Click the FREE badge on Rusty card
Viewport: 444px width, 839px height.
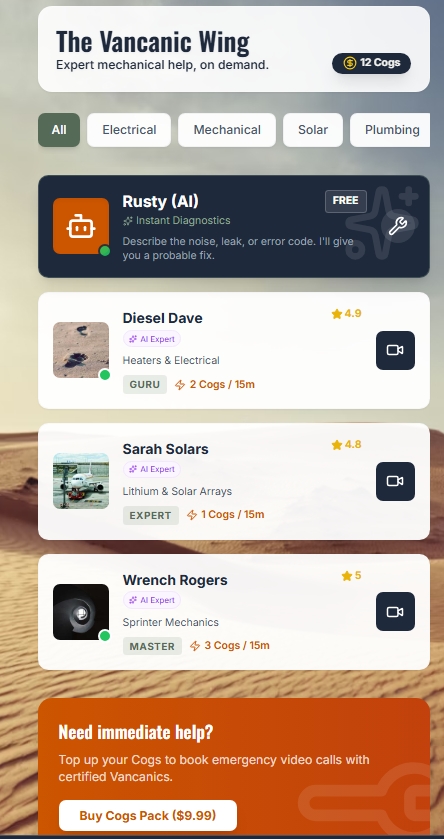(346, 201)
